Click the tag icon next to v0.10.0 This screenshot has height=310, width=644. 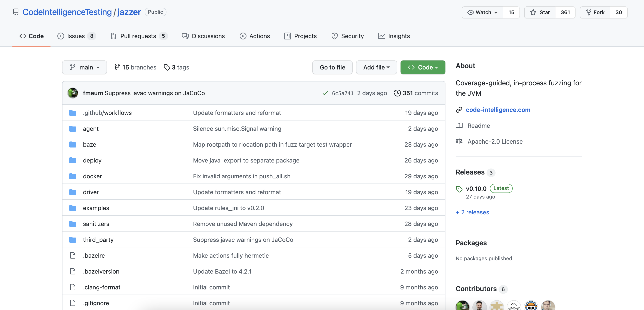pos(459,189)
